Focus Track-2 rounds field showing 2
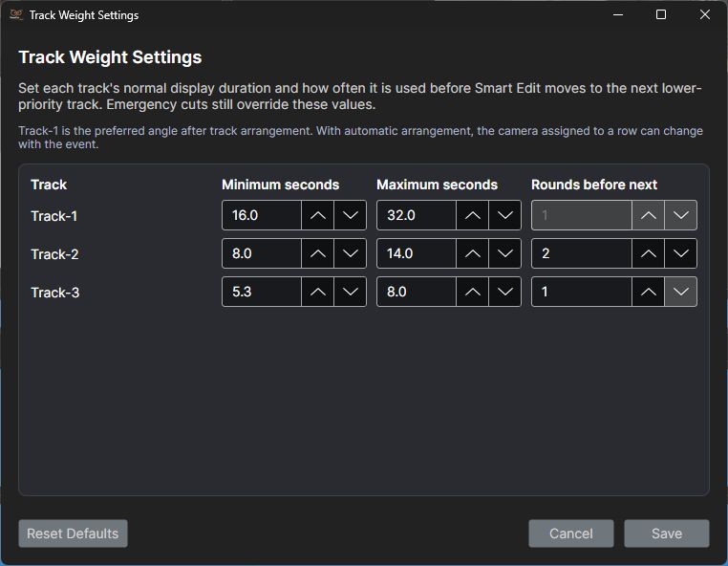Screen dimensions: 728x566 [x=582, y=253]
